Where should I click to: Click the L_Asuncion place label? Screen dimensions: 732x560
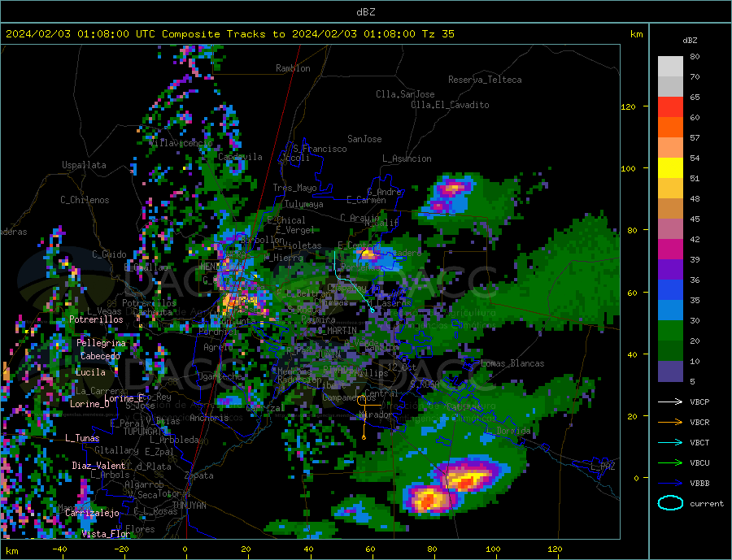point(407,158)
